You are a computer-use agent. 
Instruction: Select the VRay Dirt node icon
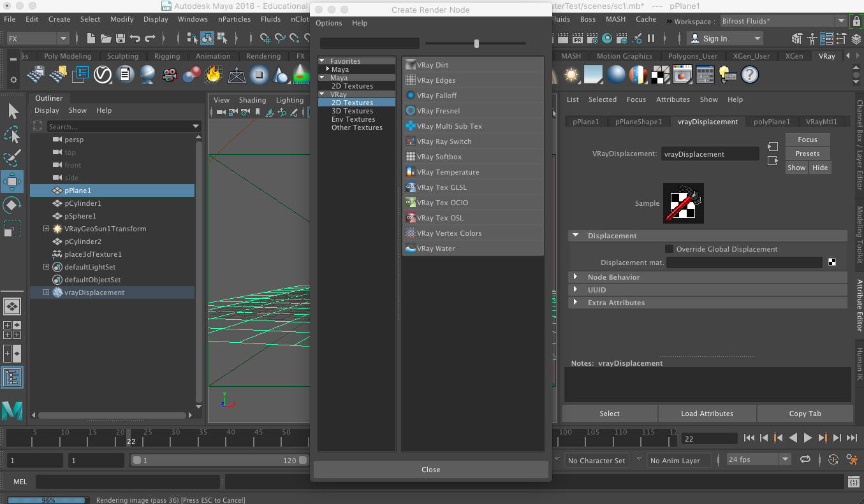411,65
